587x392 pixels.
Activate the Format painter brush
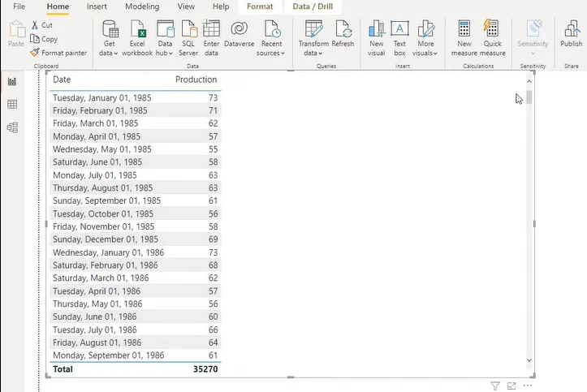35,53
